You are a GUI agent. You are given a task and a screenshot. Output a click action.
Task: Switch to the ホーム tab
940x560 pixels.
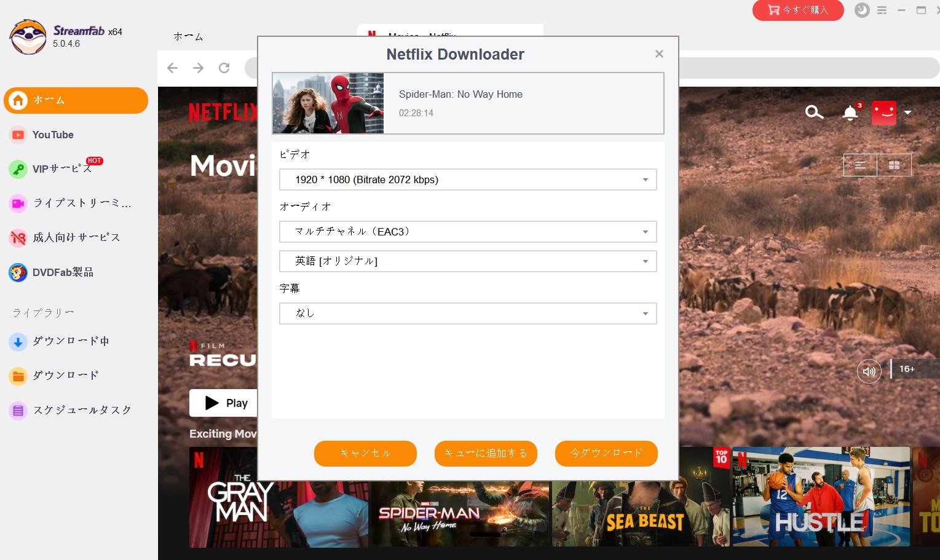point(188,36)
